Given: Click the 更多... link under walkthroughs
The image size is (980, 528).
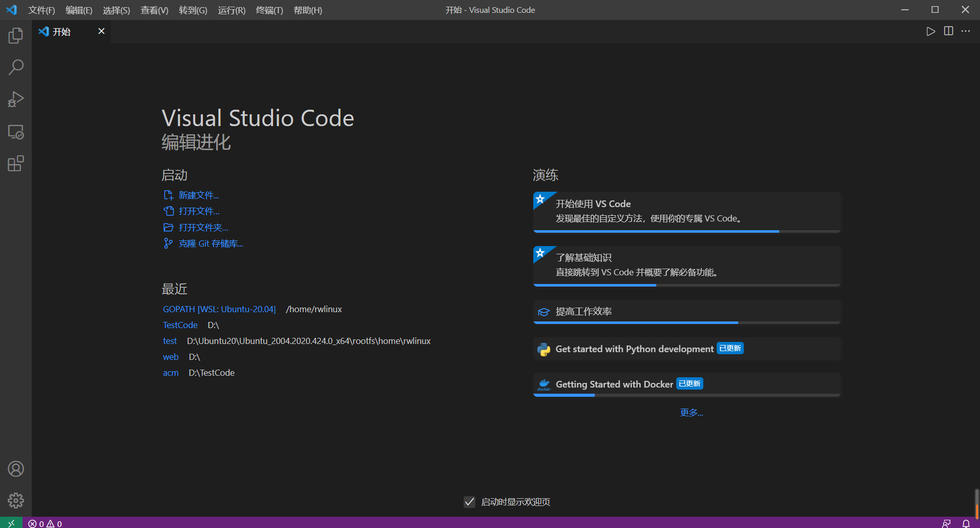Looking at the screenshot, I should pos(691,413).
